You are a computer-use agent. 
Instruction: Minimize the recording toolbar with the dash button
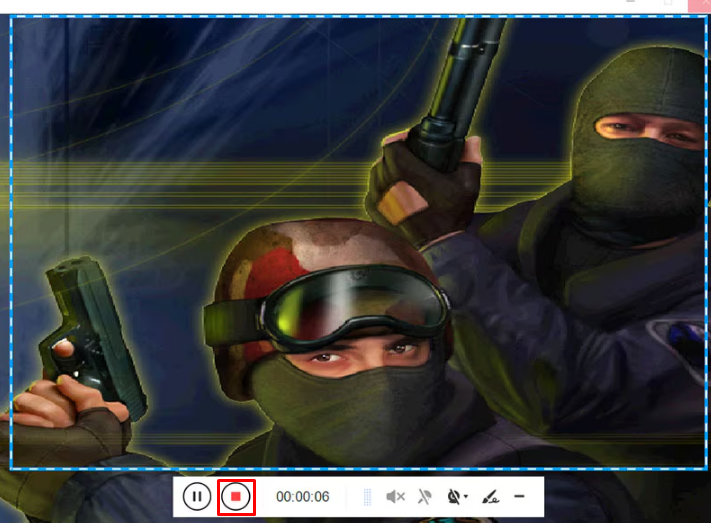(519, 496)
